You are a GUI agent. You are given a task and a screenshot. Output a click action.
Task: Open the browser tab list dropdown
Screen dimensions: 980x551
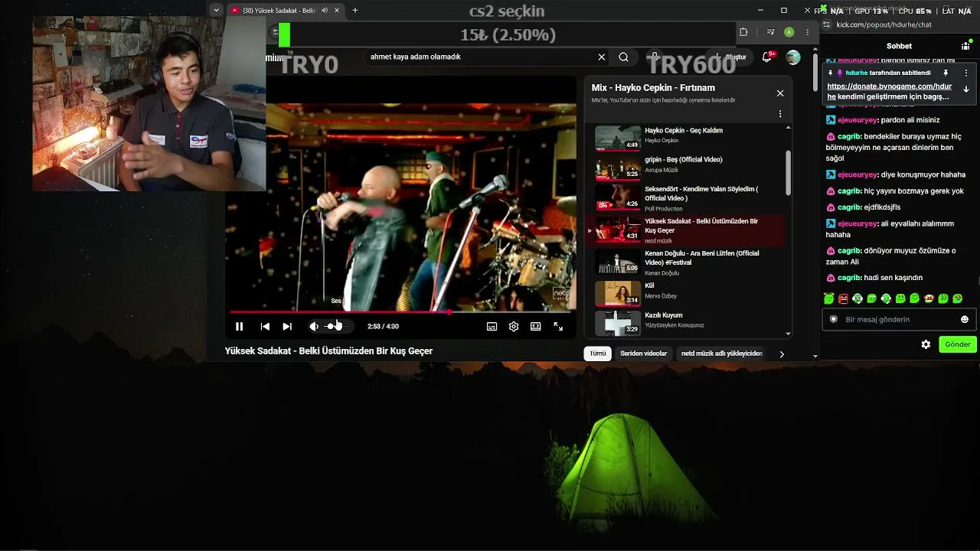pos(217,10)
